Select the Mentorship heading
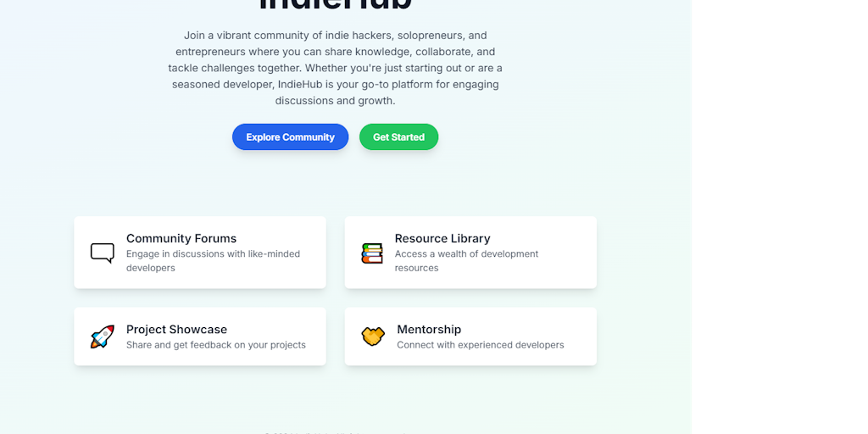The image size is (868, 434). (x=429, y=330)
